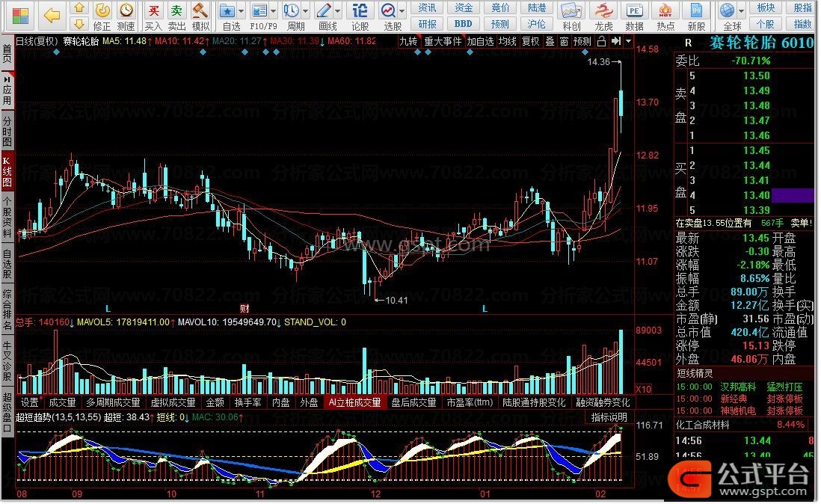Open 综合排名 sidebar tab

coord(7,310)
